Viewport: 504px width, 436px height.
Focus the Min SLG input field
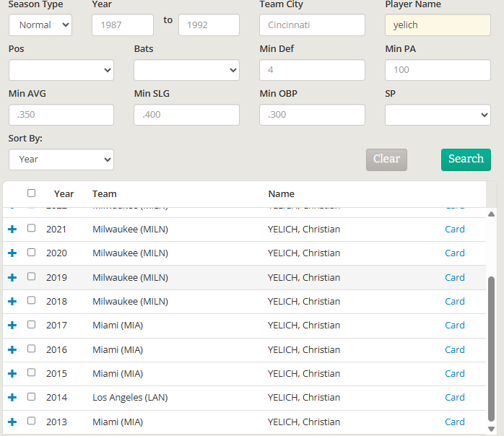click(186, 115)
